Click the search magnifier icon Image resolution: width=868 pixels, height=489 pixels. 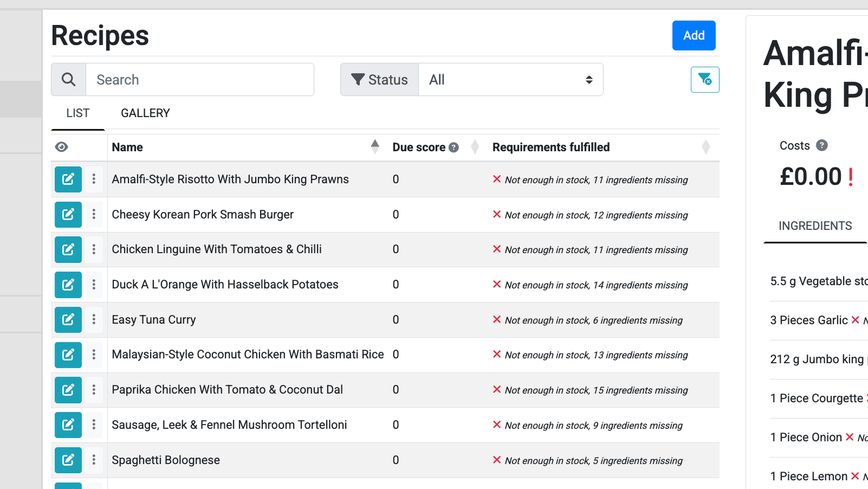[68, 79]
